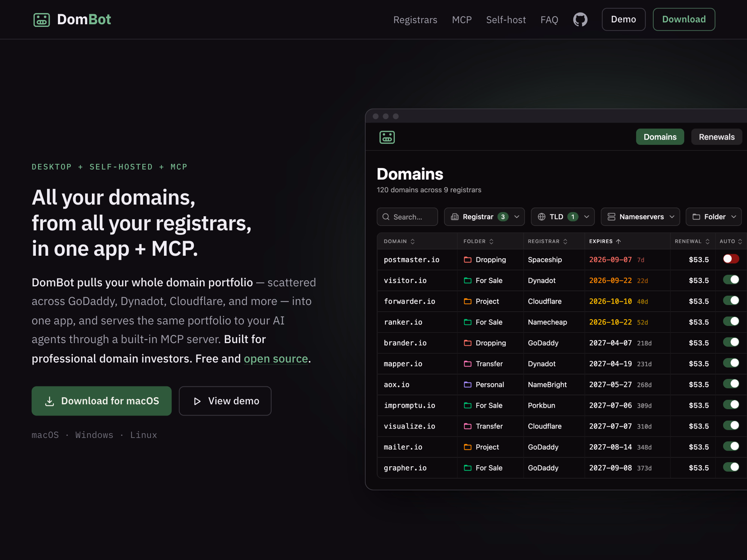
Task: Click the header Download button
Action: pos(684,19)
